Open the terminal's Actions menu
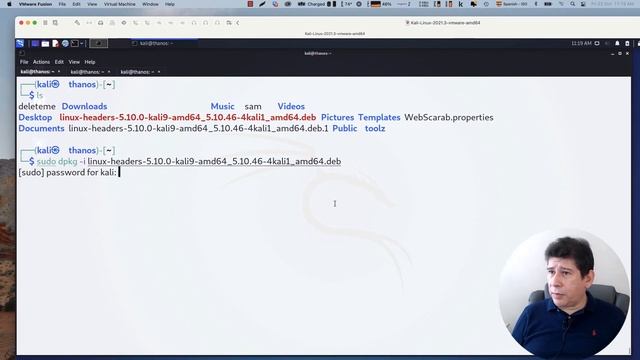Image resolution: width=640 pixels, height=360 pixels. pyautogui.click(x=41, y=62)
